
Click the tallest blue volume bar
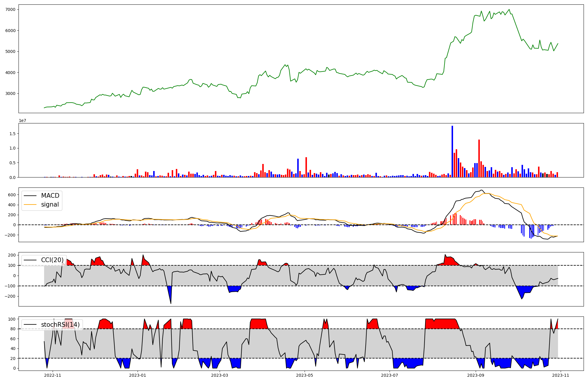(452, 151)
